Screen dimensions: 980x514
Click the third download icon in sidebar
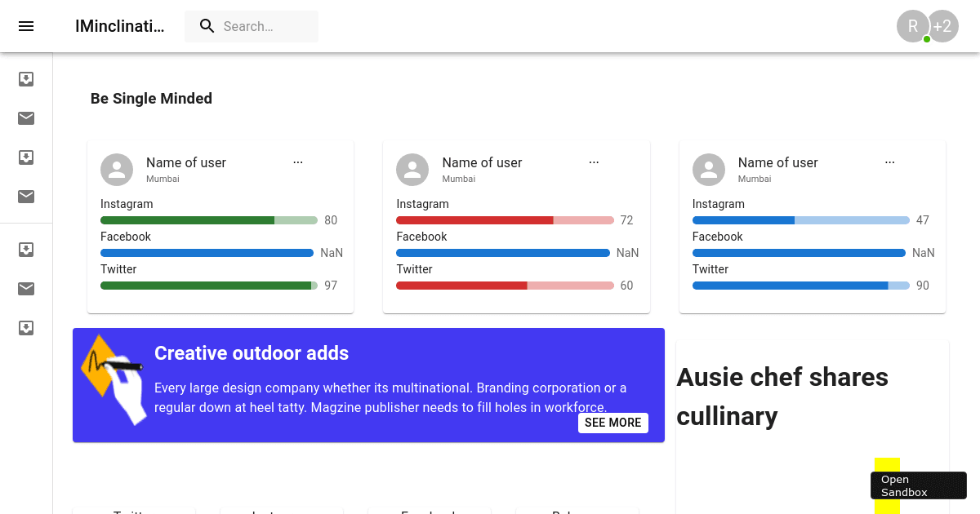26,249
